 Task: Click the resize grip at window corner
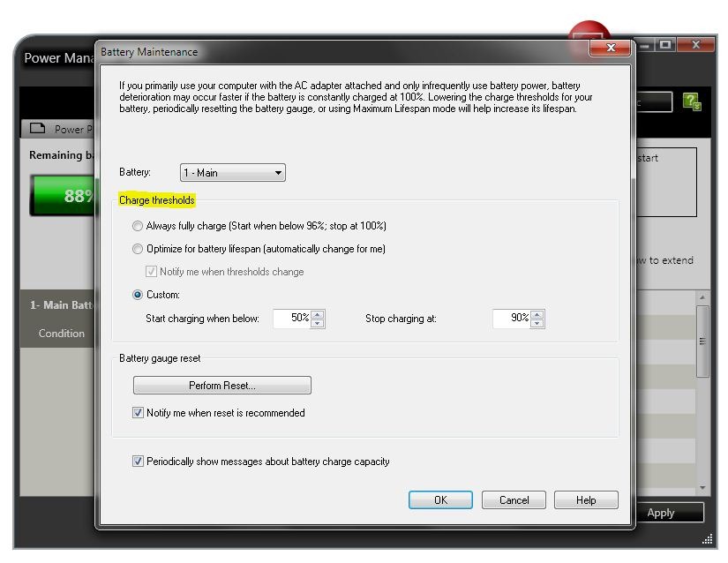(707, 539)
